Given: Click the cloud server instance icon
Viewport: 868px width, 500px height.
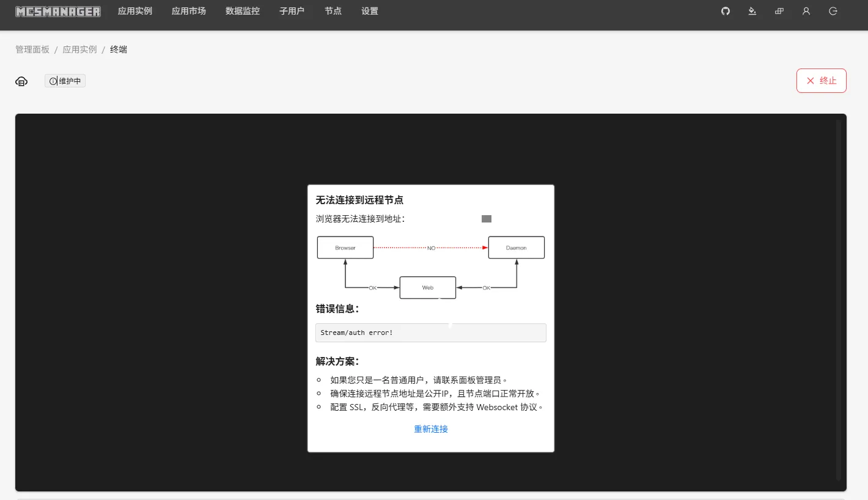Looking at the screenshot, I should [21, 81].
